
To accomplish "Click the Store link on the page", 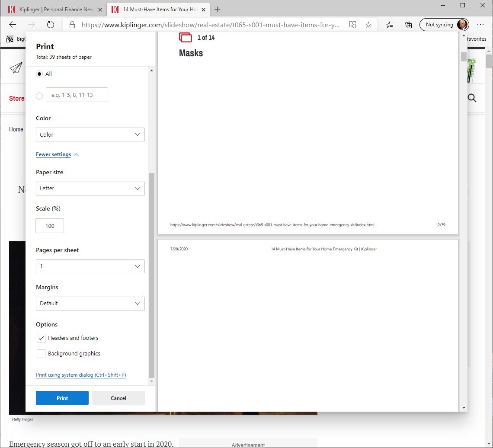I will [x=17, y=99].
